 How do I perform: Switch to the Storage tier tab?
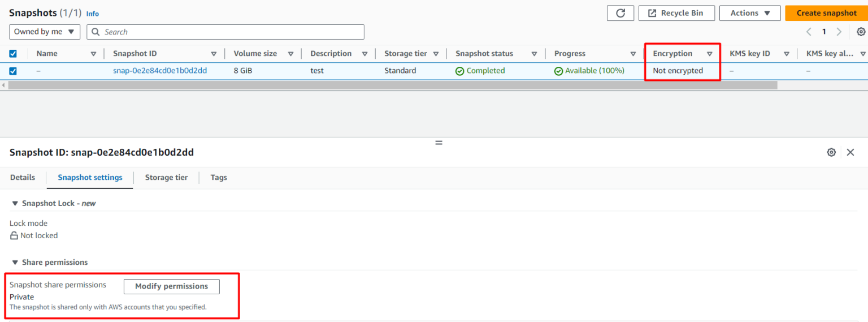166,177
